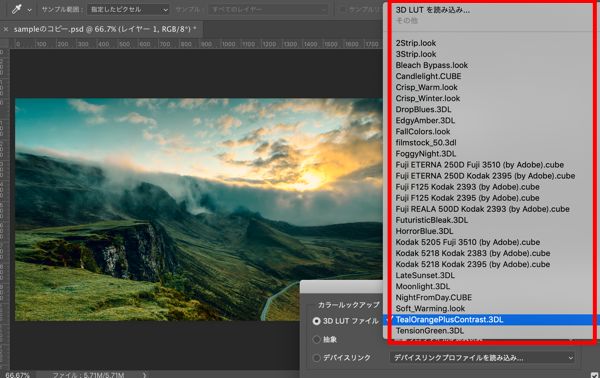Select Fuji REALA 500D Kodak 2393 cube

point(482,209)
